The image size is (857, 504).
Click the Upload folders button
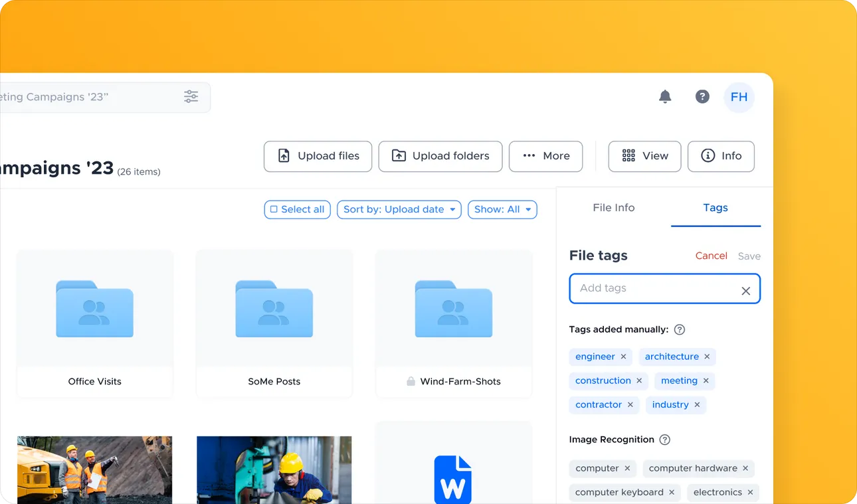pos(440,156)
